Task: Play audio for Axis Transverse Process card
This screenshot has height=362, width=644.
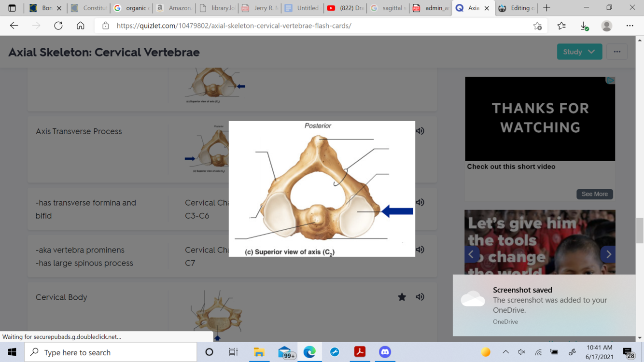Action: (x=420, y=131)
